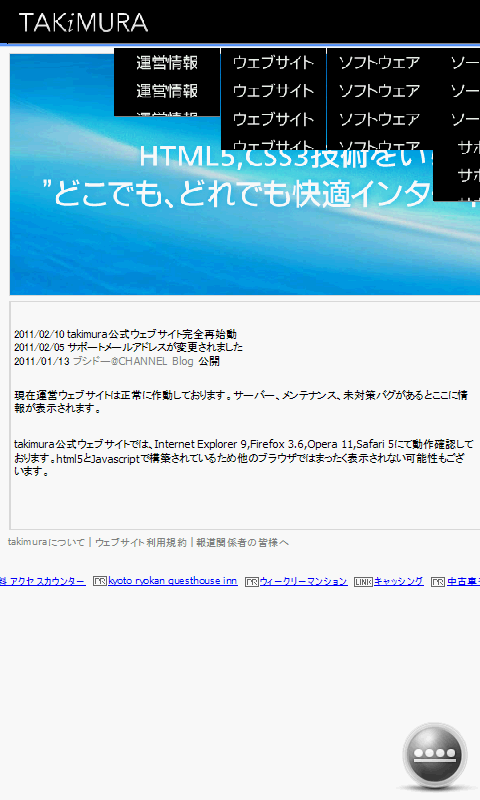Follow the kyoto ryokan guesthouse inn link

point(172,581)
